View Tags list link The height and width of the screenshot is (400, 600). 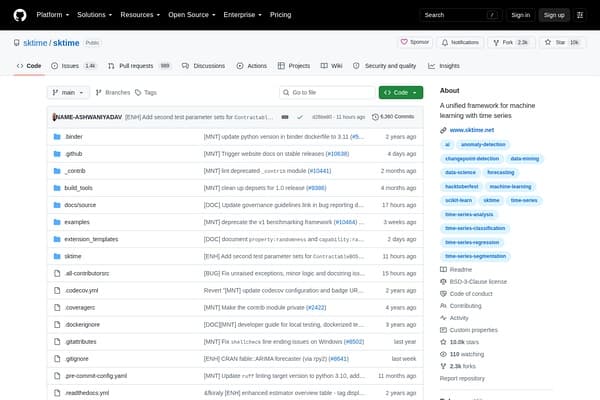pyautogui.click(x=146, y=93)
